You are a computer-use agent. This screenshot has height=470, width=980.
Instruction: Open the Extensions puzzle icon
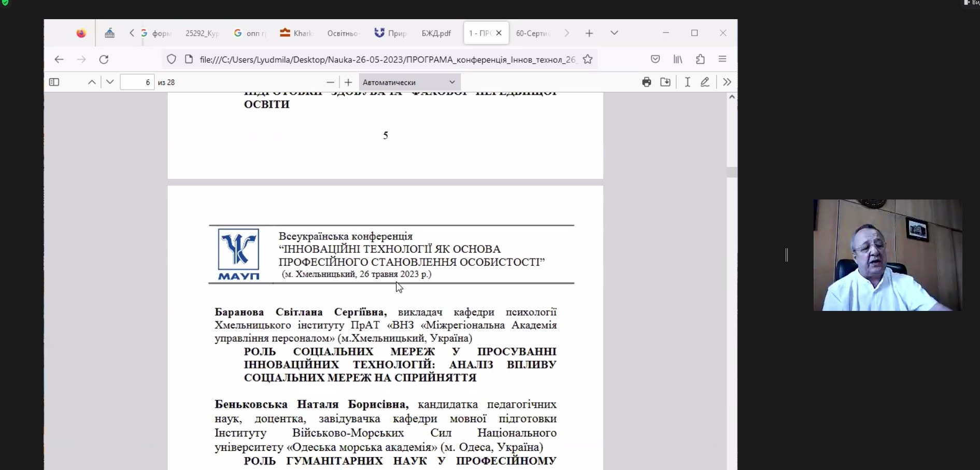click(700, 59)
